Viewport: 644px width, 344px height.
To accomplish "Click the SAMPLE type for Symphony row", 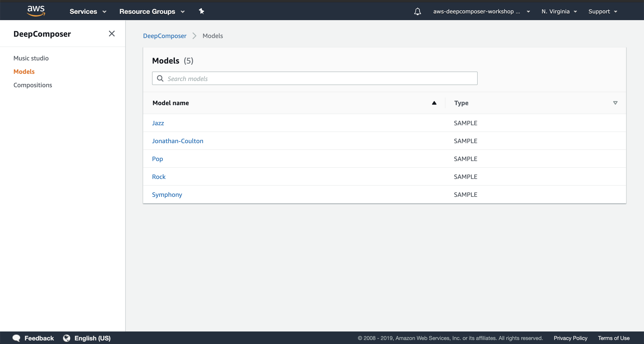I will click(x=466, y=195).
